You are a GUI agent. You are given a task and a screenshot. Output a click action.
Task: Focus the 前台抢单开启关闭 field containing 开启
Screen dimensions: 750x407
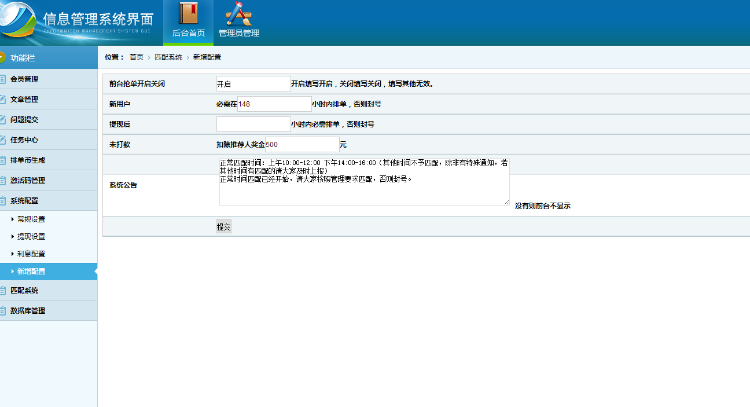click(253, 84)
